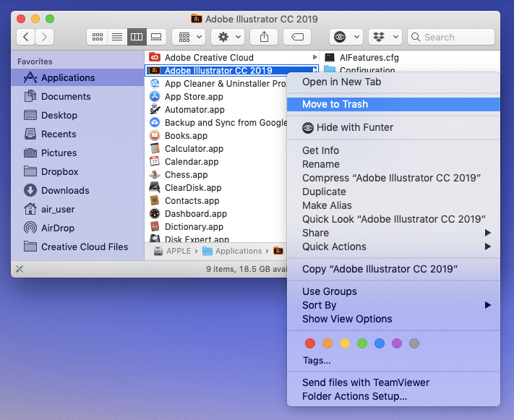
Task: Expand the Adobe Creative Cloud folder arrow
Action: click(314, 57)
